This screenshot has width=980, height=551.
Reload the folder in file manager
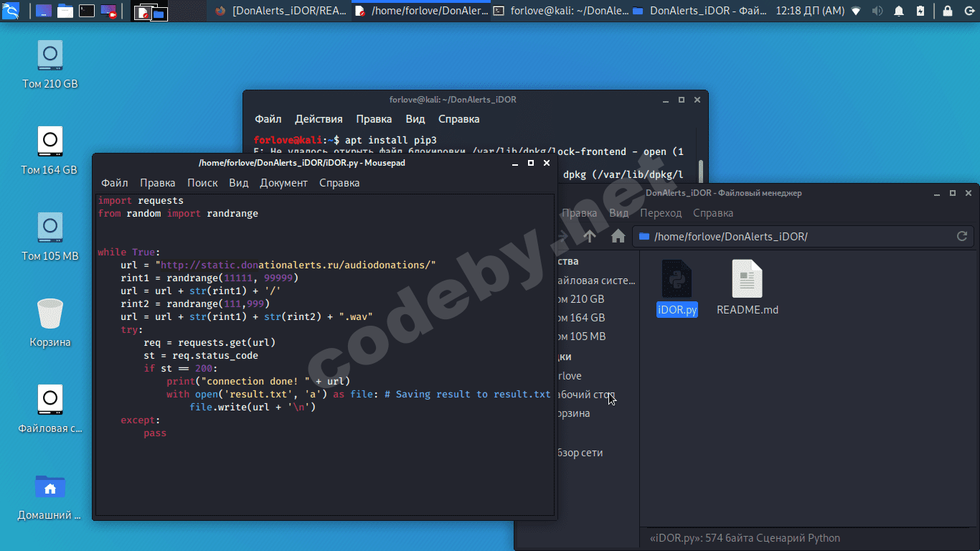[x=962, y=236]
